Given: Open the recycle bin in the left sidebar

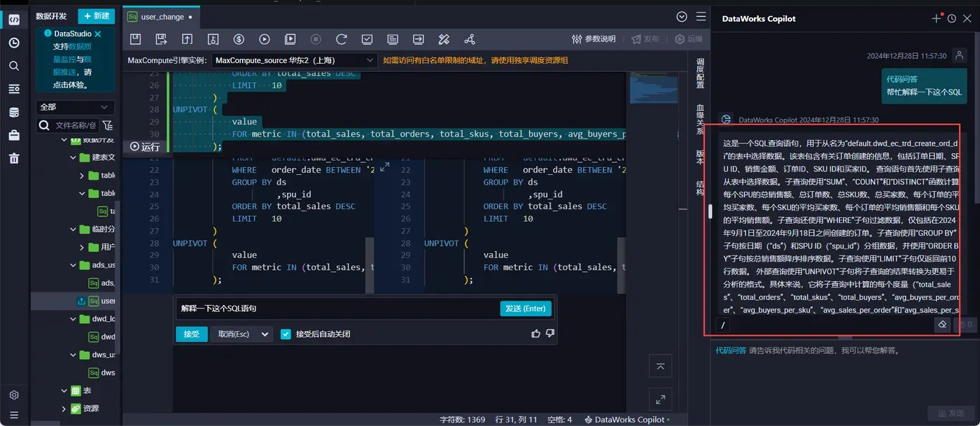Looking at the screenshot, I should point(14,158).
